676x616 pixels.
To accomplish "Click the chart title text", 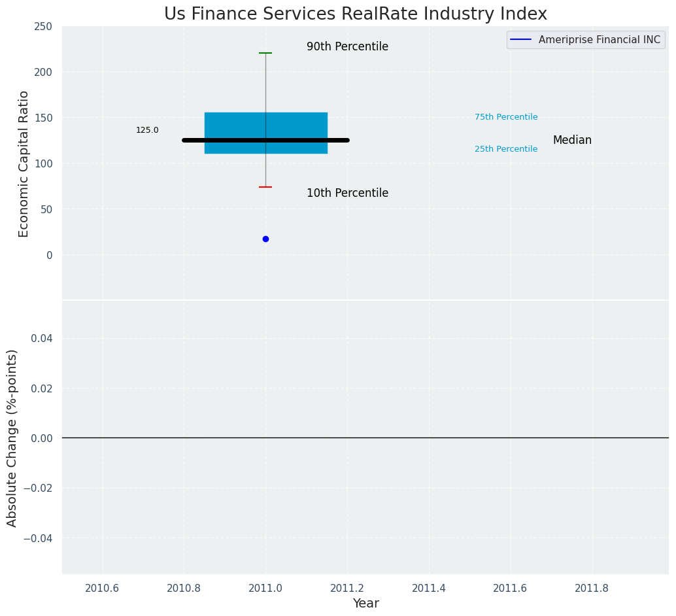I will click(x=355, y=14).
